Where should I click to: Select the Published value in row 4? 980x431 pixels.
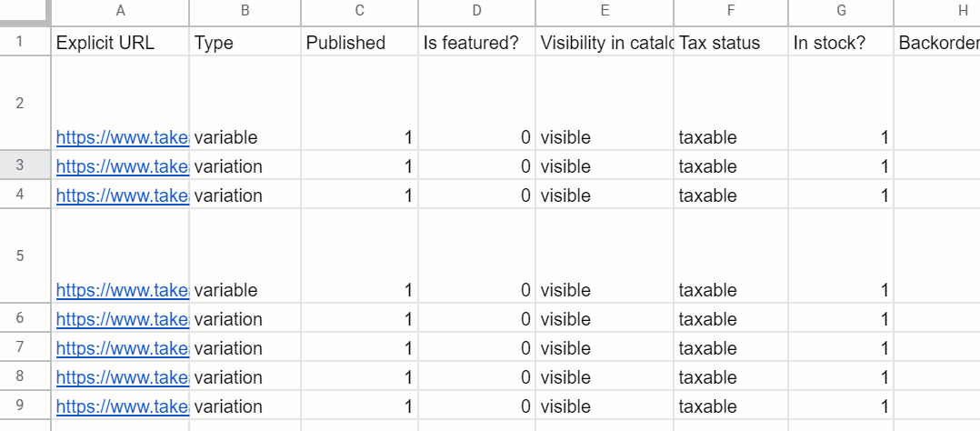pos(359,195)
